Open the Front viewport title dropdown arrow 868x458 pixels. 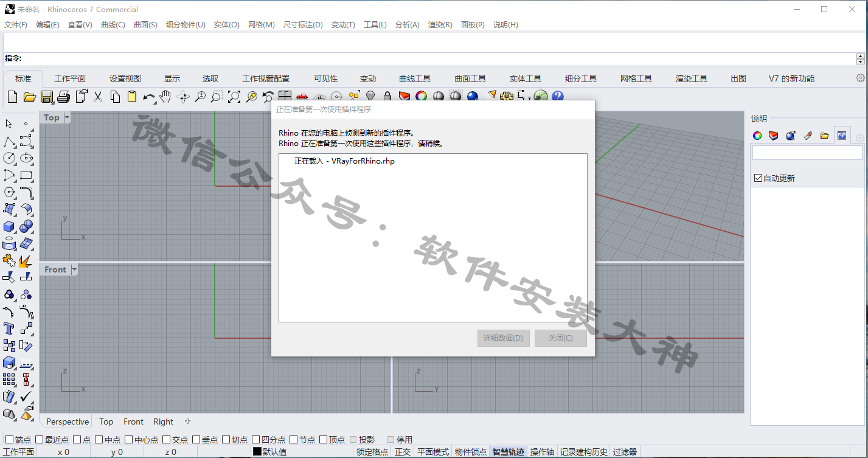pyautogui.click(x=74, y=269)
